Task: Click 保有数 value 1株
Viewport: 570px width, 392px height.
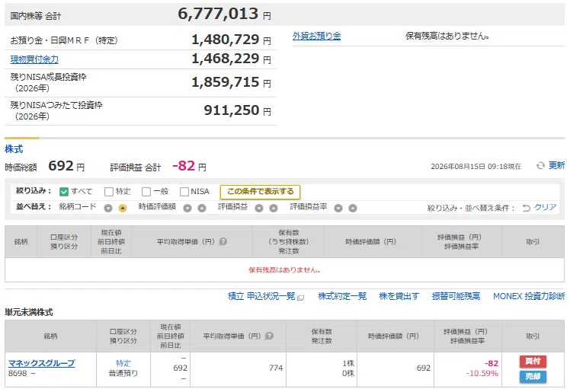Action: pyautogui.click(x=348, y=363)
